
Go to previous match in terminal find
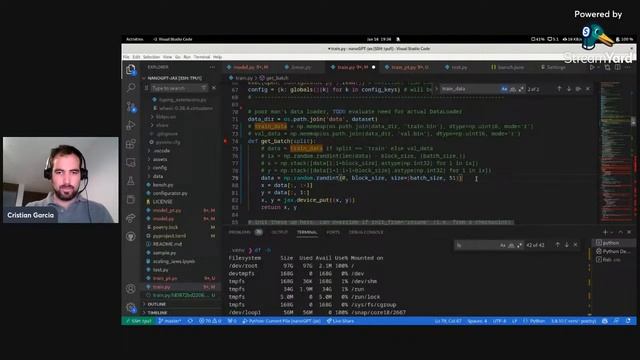tap(558, 245)
